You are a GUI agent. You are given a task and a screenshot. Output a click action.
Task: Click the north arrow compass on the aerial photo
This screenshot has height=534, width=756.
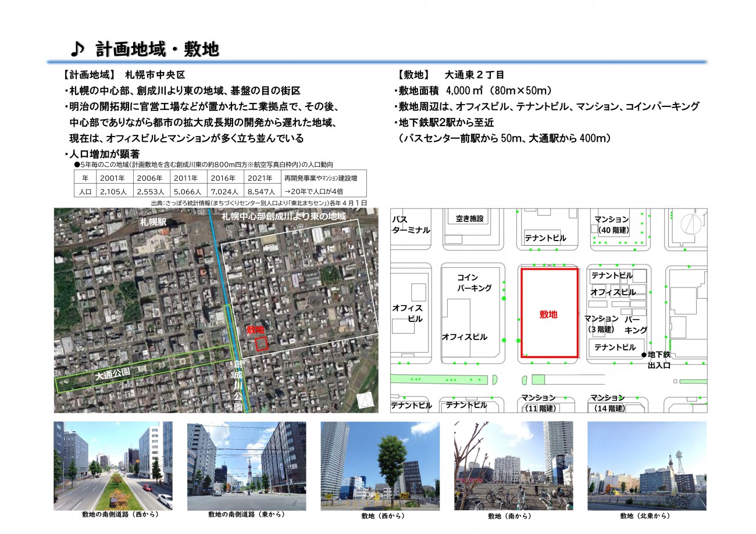pyautogui.click(x=365, y=400)
